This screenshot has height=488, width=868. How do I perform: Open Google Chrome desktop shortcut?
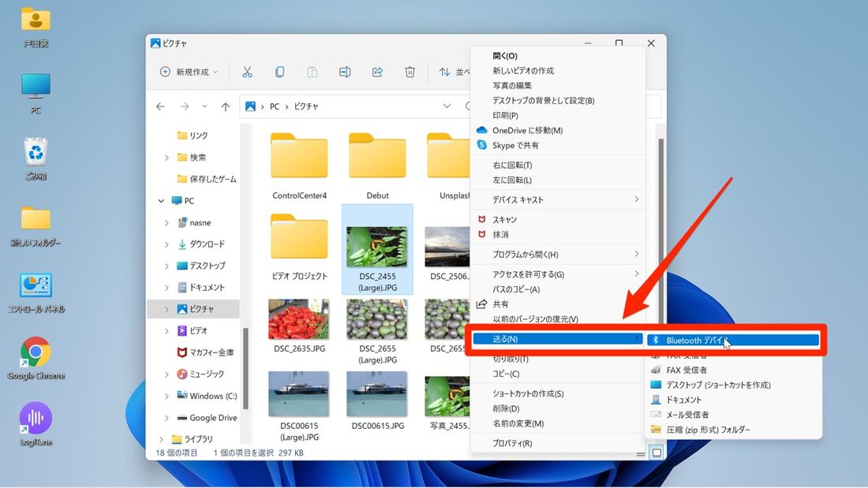point(36,358)
